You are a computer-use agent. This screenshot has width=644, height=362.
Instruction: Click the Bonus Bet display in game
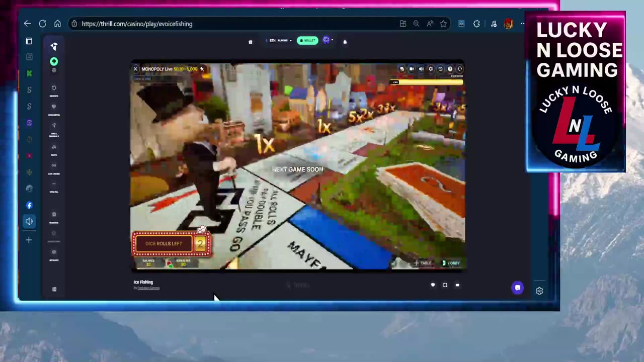pyautogui.click(x=183, y=262)
